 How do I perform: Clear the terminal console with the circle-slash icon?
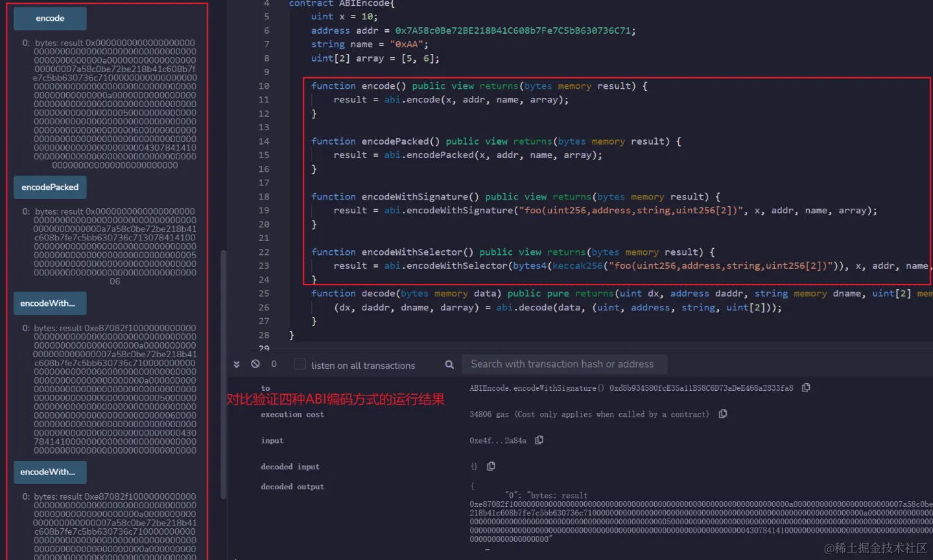point(255,364)
